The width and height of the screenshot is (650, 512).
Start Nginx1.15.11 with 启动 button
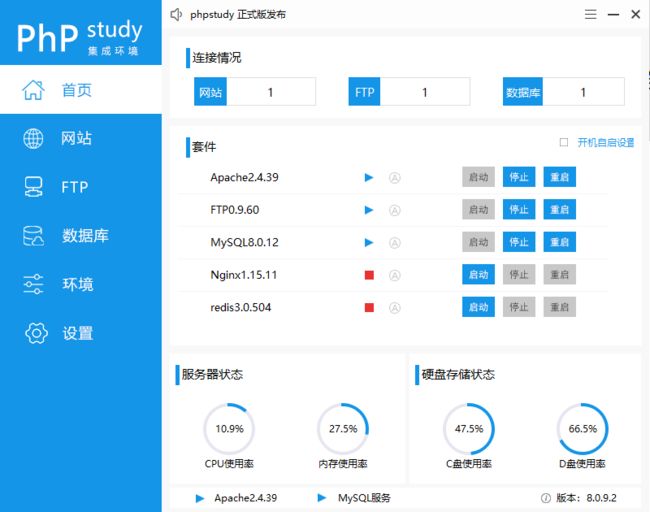click(478, 274)
